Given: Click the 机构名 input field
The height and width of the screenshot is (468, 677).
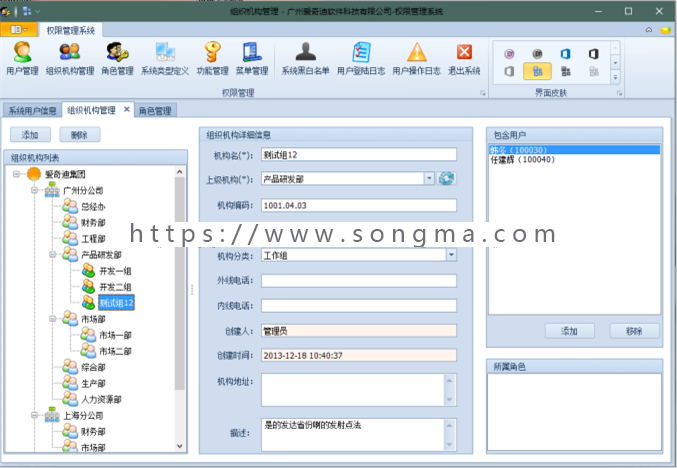Looking at the screenshot, I should click(359, 155).
